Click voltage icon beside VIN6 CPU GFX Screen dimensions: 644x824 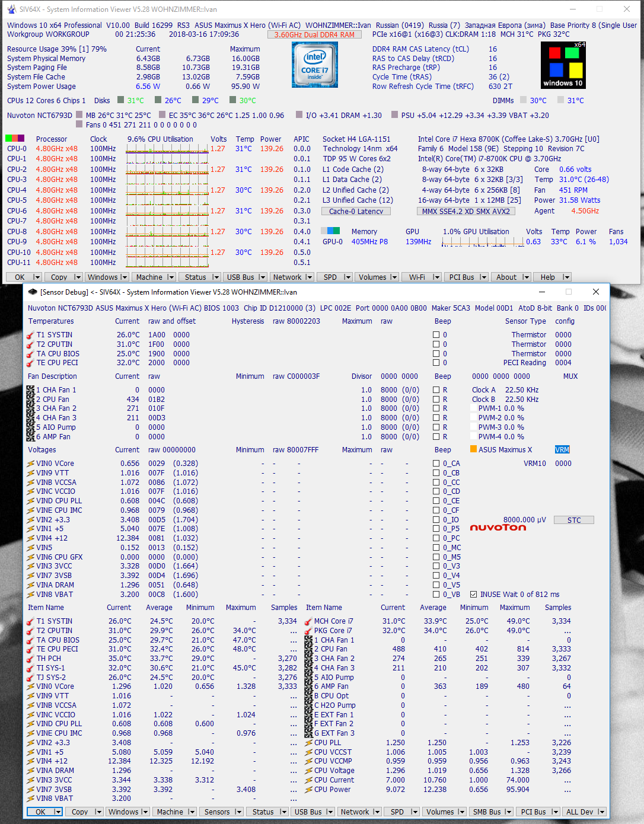pyautogui.click(x=31, y=557)
